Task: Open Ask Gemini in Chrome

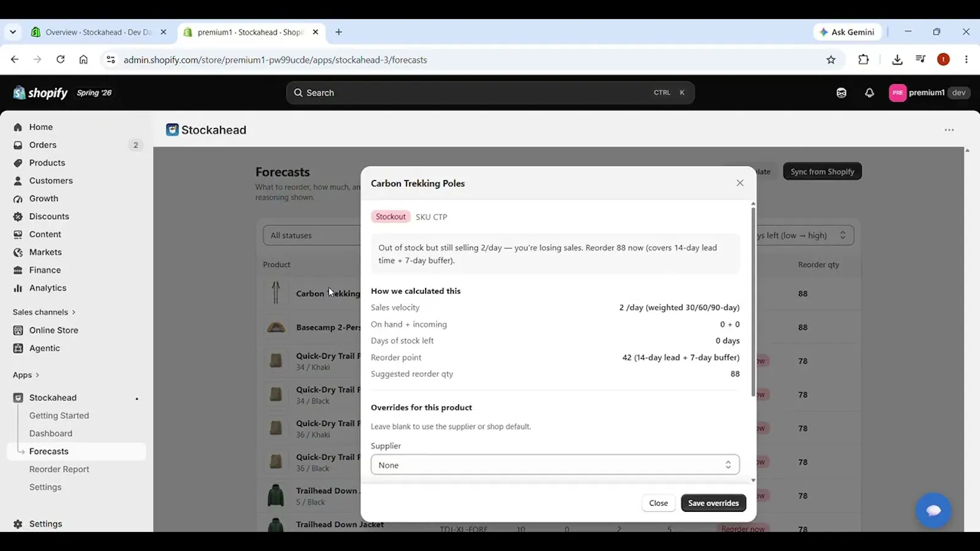Action: coord(847,32)
